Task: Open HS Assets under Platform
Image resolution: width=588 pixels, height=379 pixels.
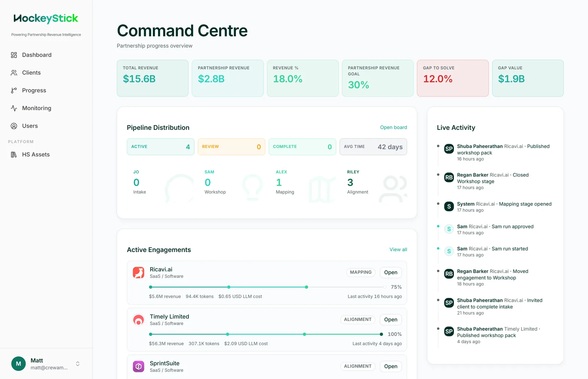Action: [46, 155]
